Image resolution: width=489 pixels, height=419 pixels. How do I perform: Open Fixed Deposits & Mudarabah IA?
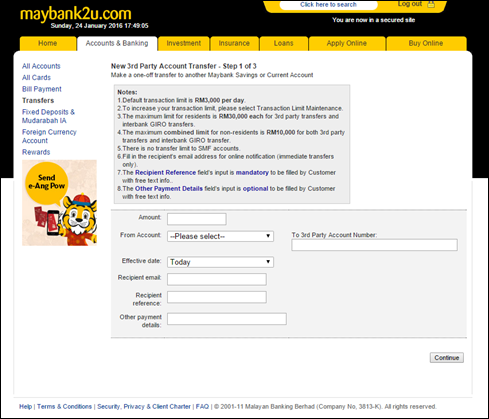[48, 116]
